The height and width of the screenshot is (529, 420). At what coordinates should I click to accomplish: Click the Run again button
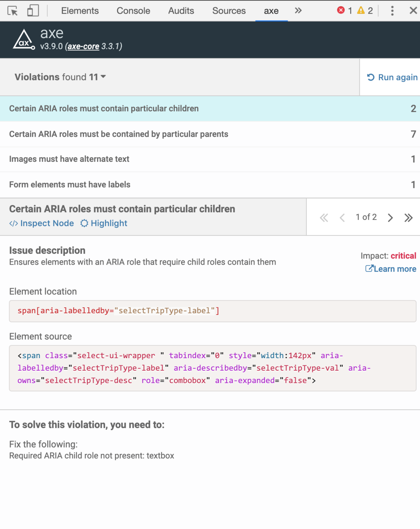click(392, 77)
